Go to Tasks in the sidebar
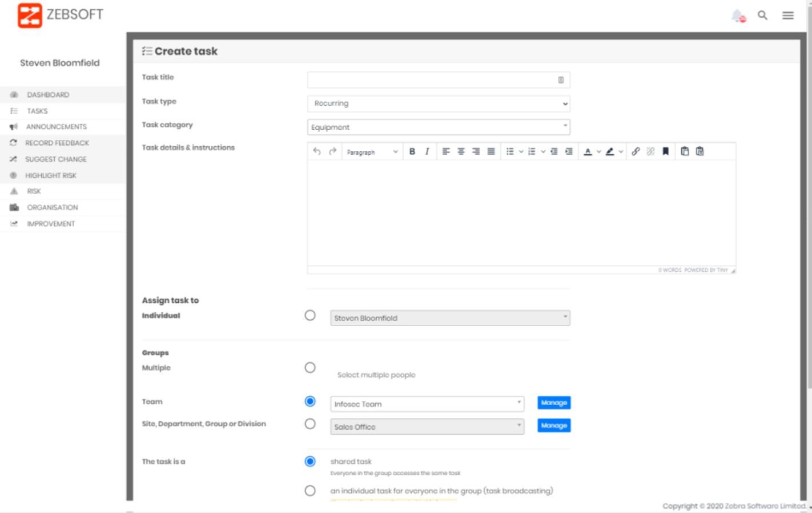 (x=37, y=111)
